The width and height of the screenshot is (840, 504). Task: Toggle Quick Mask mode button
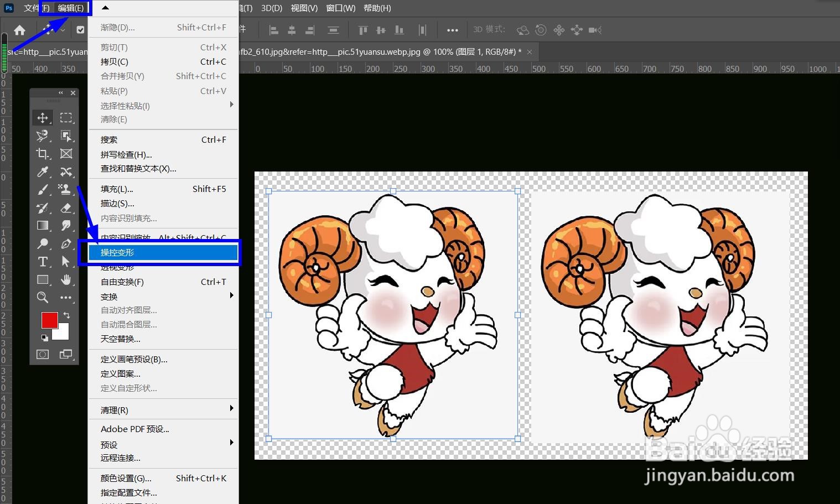(43, 354)
